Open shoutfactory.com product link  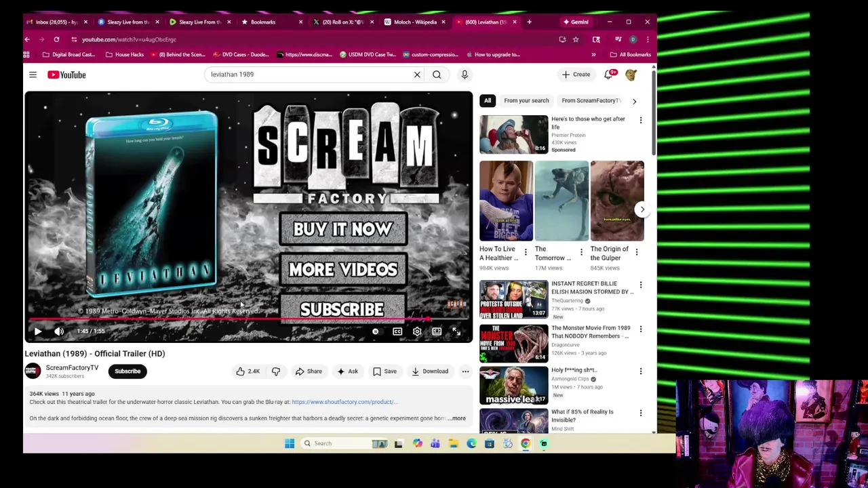click(344, 402)
